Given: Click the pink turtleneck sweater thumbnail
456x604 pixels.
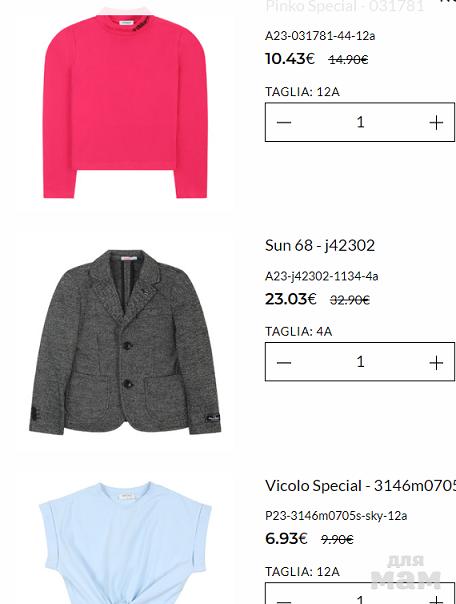Looking at the screenshot, I should (x=125, y=103).
